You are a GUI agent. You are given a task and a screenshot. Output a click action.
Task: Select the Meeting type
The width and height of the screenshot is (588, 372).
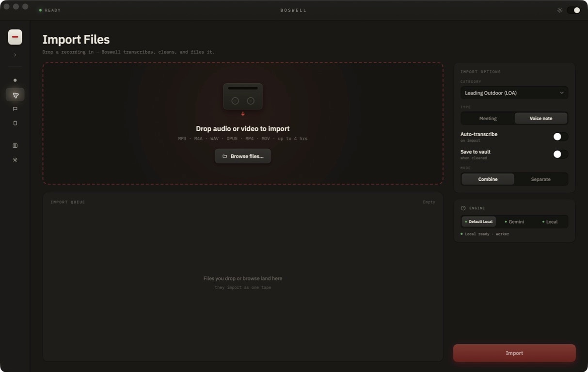pyautogui.click(x=488, y=118)
